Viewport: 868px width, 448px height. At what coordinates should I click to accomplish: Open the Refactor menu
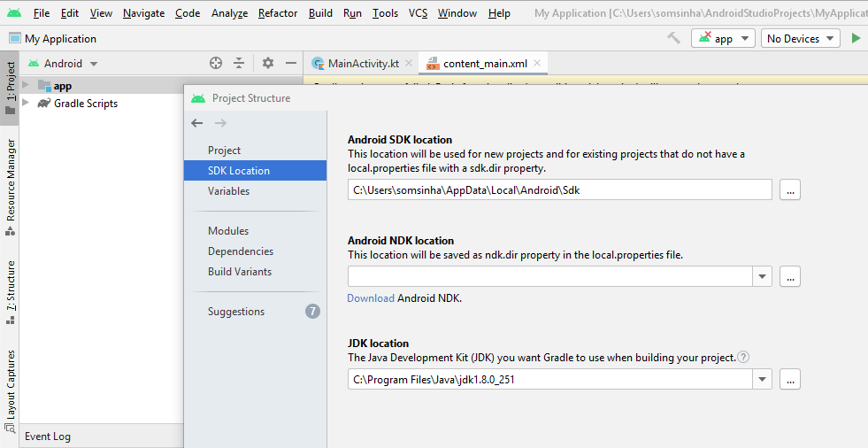[277, 13]
